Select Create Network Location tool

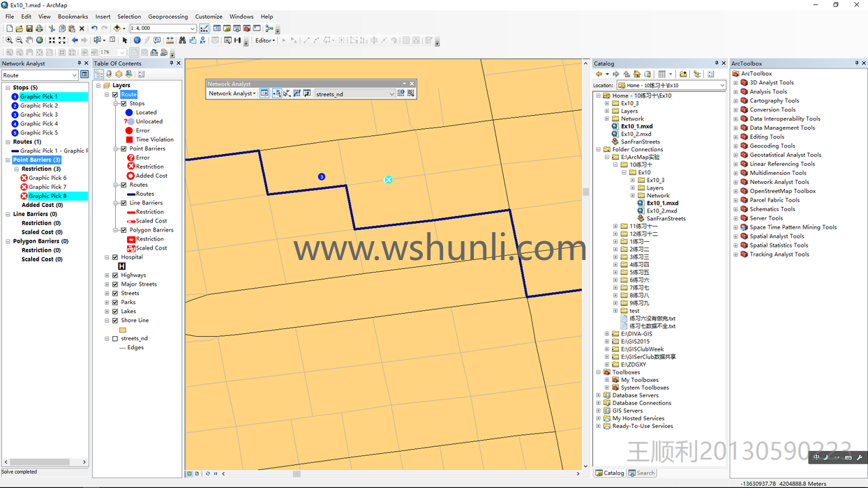[277, 93]
